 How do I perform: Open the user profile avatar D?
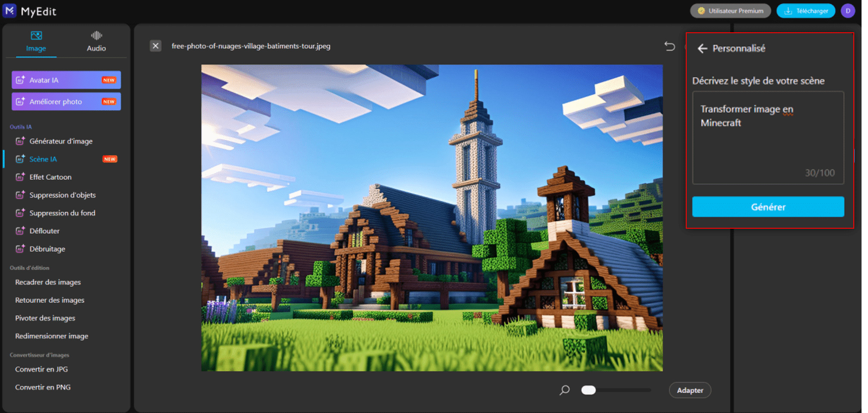(848, 10)
